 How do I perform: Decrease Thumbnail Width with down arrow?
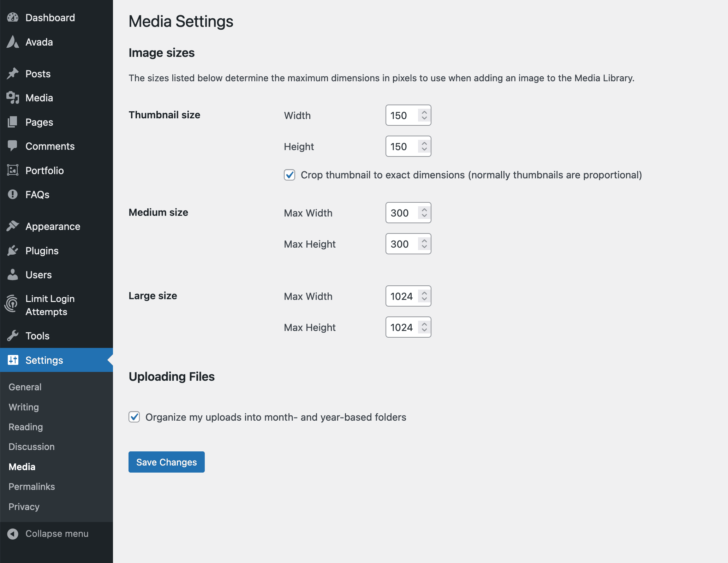point(424,118)
